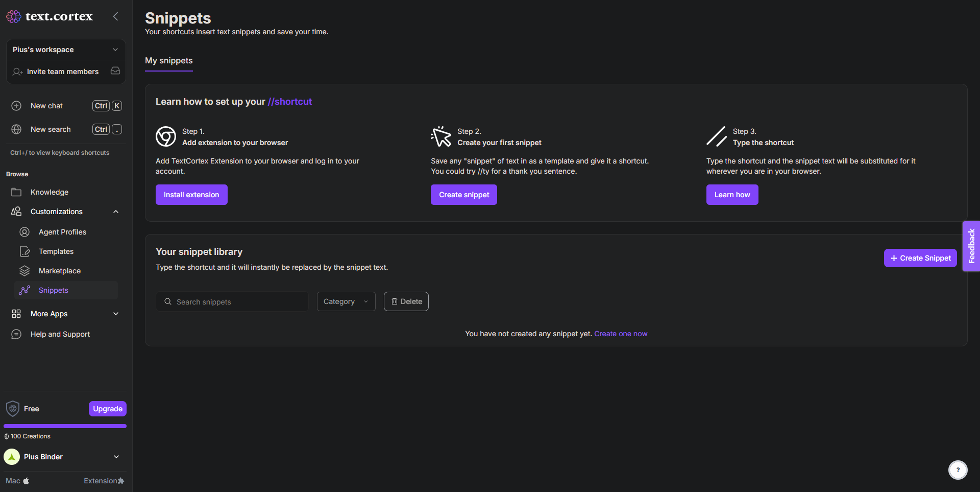
Task: Click the help question mark bubble
Action: coord(958,470)
